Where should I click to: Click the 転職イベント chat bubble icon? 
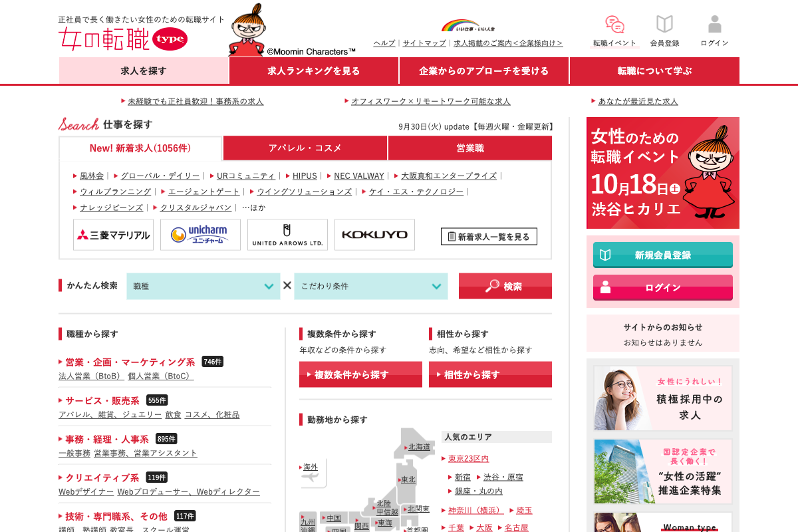pyautogui.click(x=614, y=25)
